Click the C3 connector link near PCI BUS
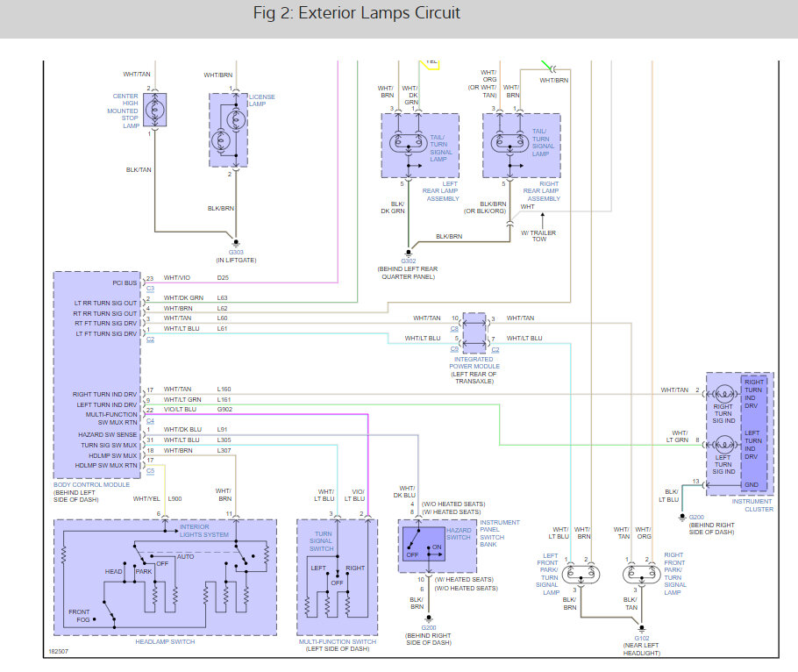 (x=150, y=288)
